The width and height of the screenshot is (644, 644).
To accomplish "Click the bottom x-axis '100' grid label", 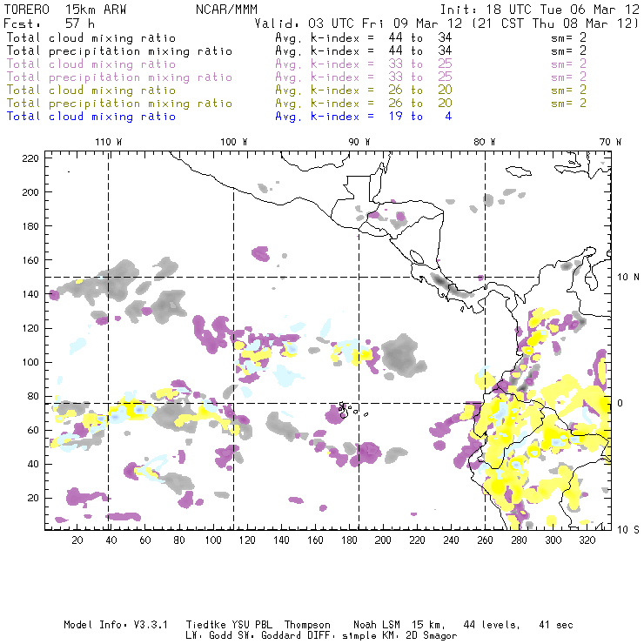I will pos(213,540).
